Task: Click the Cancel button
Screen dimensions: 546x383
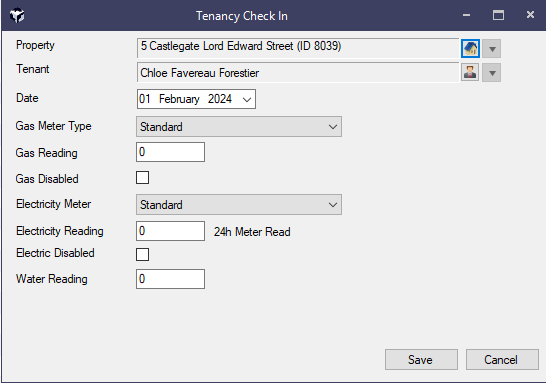Action: (502, 360)
